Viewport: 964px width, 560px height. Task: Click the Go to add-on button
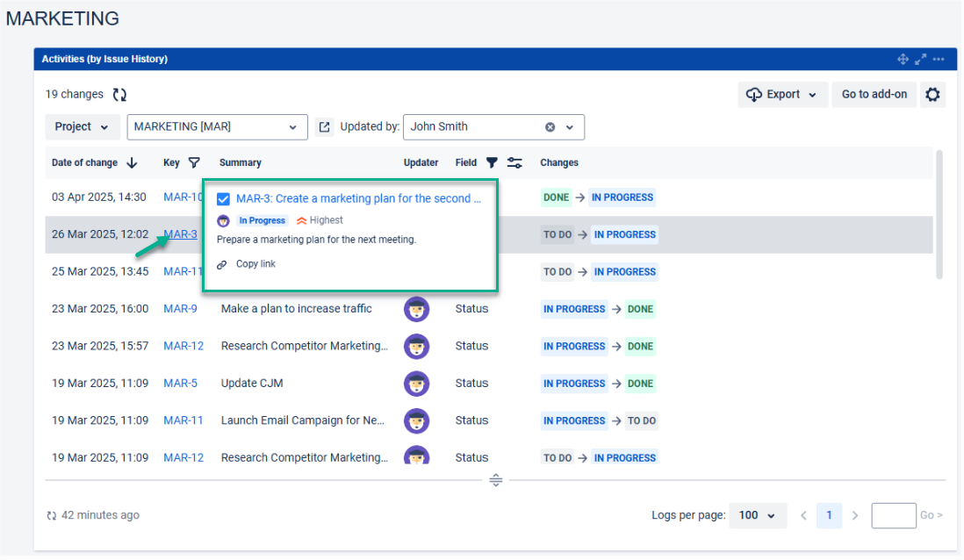point(874,95)
